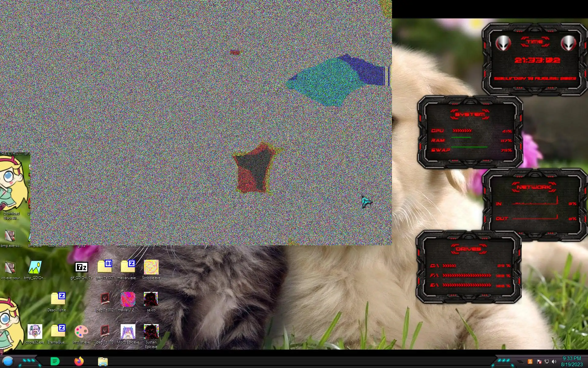Viewport: 588px width, 368px height.
Task: Select the se.ico file
Action: point(151,300)
